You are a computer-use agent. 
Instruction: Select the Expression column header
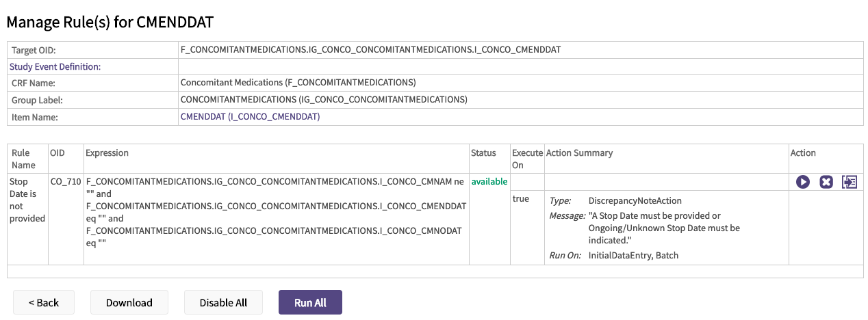107,153
